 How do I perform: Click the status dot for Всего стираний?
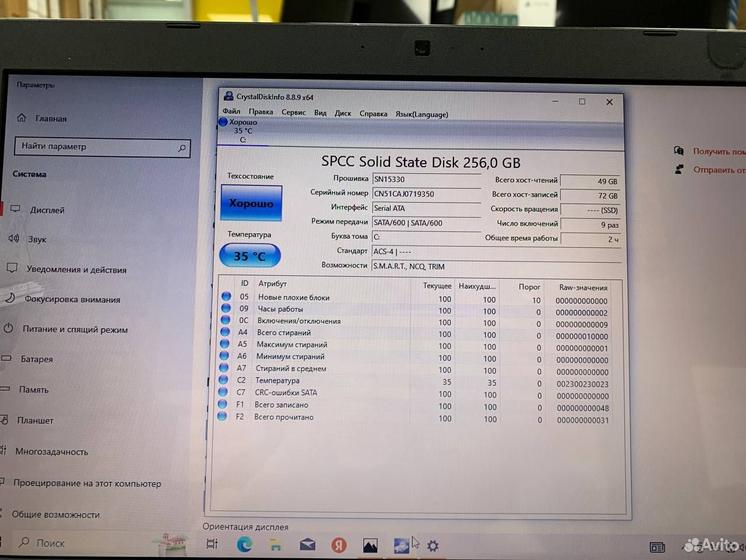tap(225, 332)
